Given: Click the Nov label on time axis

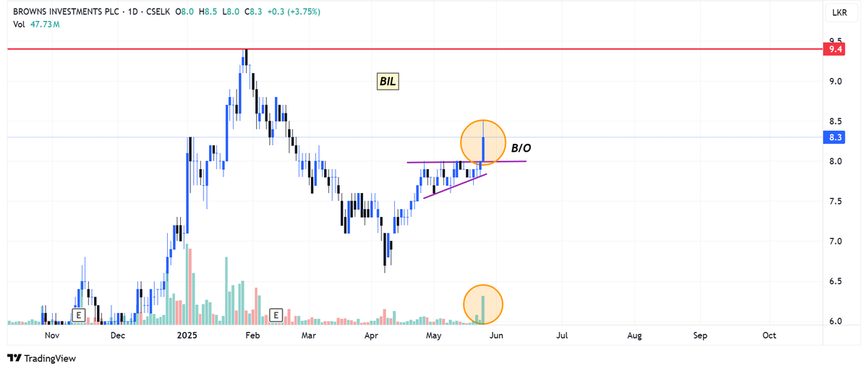Looking at the screenshot, I should (51, 336).
